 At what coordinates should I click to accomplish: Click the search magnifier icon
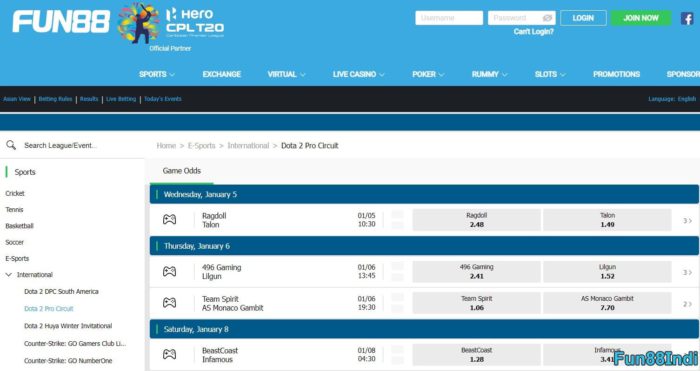(x=11, y=145)
